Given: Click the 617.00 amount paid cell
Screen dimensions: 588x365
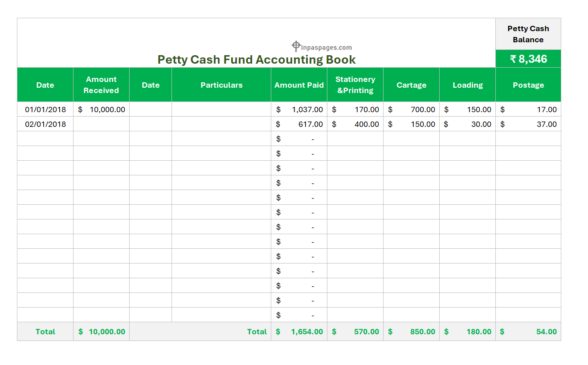Looking at the screenshot, I should click(299, 124).
